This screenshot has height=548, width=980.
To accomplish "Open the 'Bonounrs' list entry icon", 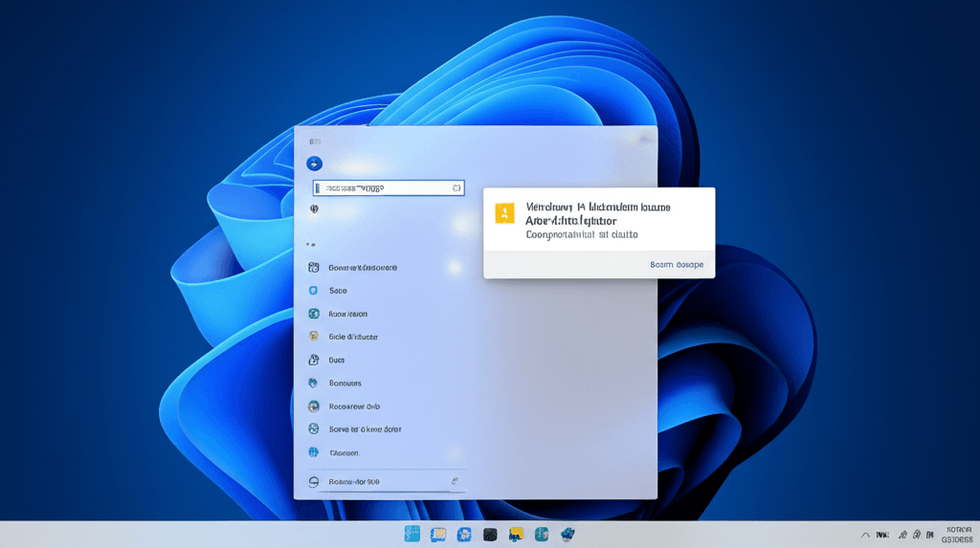I will pos(314,384).
